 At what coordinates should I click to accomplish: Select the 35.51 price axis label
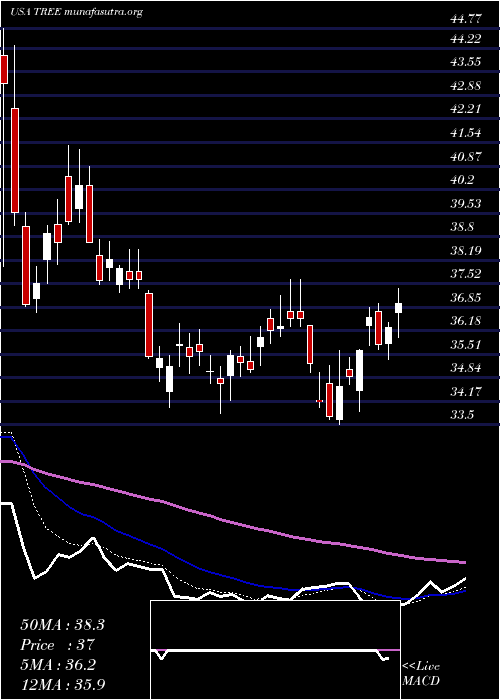465,345
